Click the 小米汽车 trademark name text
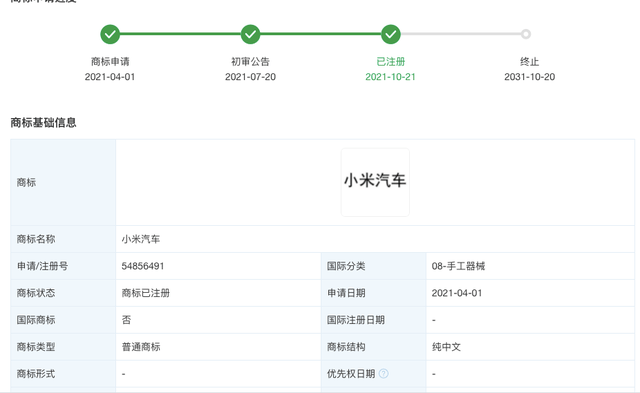 click(x=141, y=239)
